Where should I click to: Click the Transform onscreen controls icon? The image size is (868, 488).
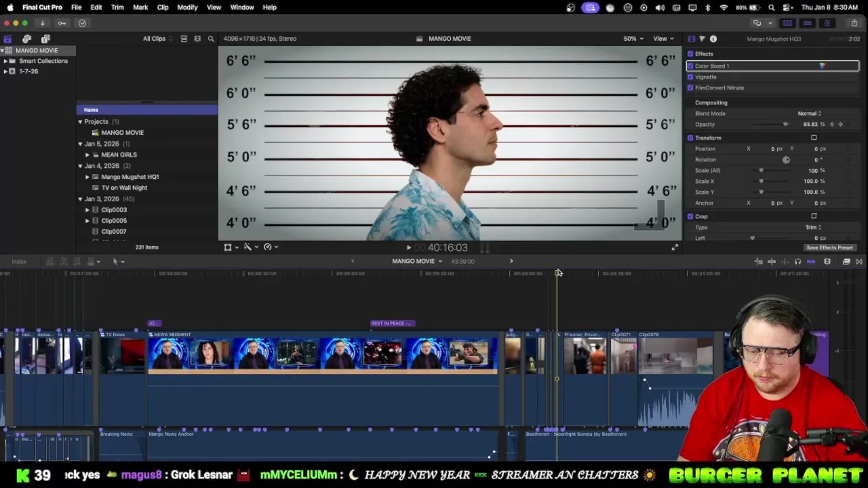[814, 138]
